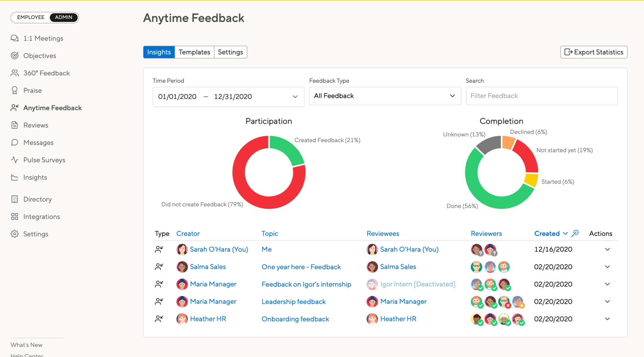Switch to the Employee view toggle
This screenshot has width=644, height=357.
point(30,17)
